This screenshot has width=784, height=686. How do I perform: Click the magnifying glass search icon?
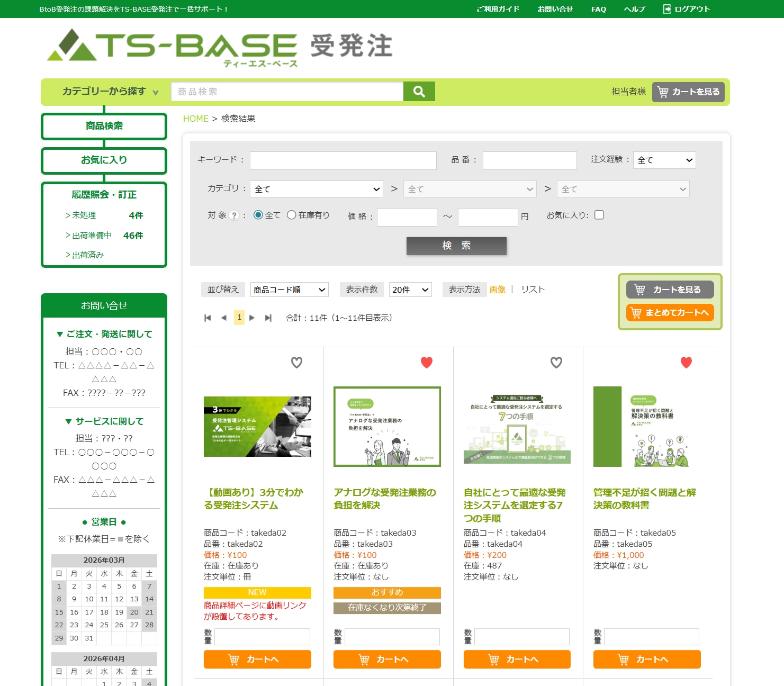[x=419, y=92]
